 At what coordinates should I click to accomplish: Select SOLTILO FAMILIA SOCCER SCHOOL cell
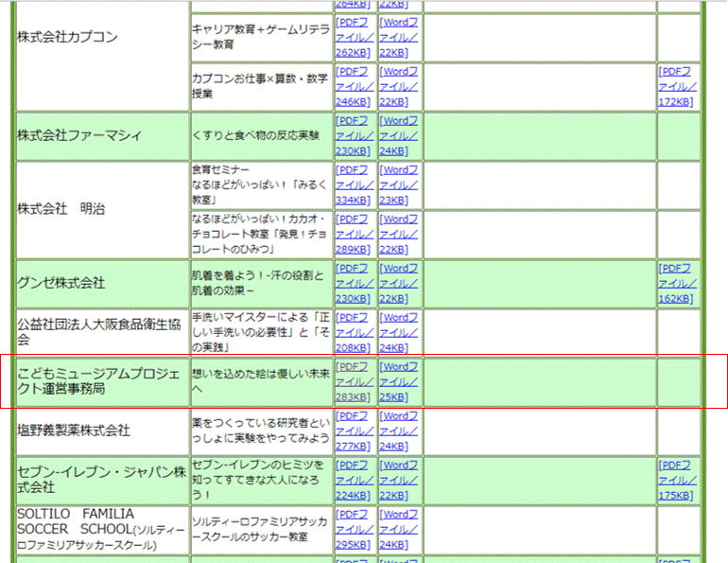click(103, 530)
